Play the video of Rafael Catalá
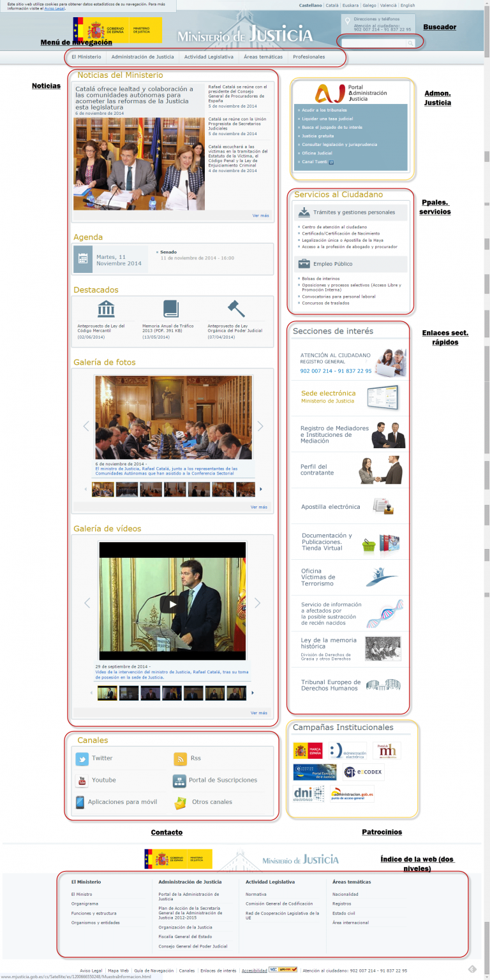 point(172,603)
